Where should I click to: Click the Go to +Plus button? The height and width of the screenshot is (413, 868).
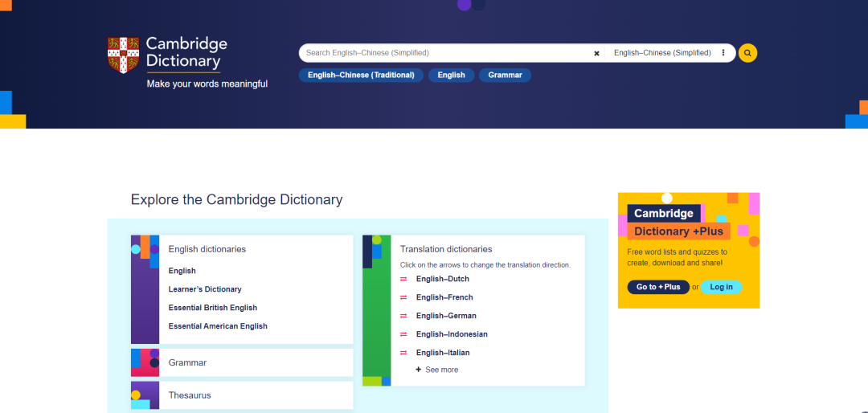tap(658, 287)
